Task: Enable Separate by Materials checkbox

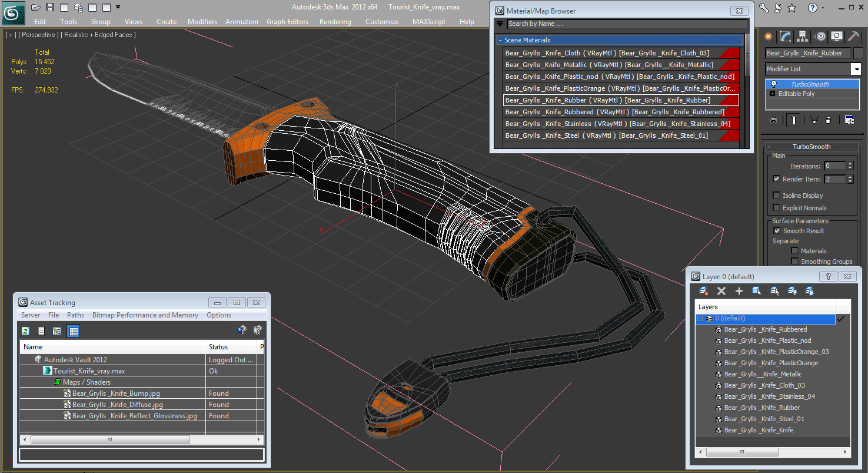Action: click(794, 251)
